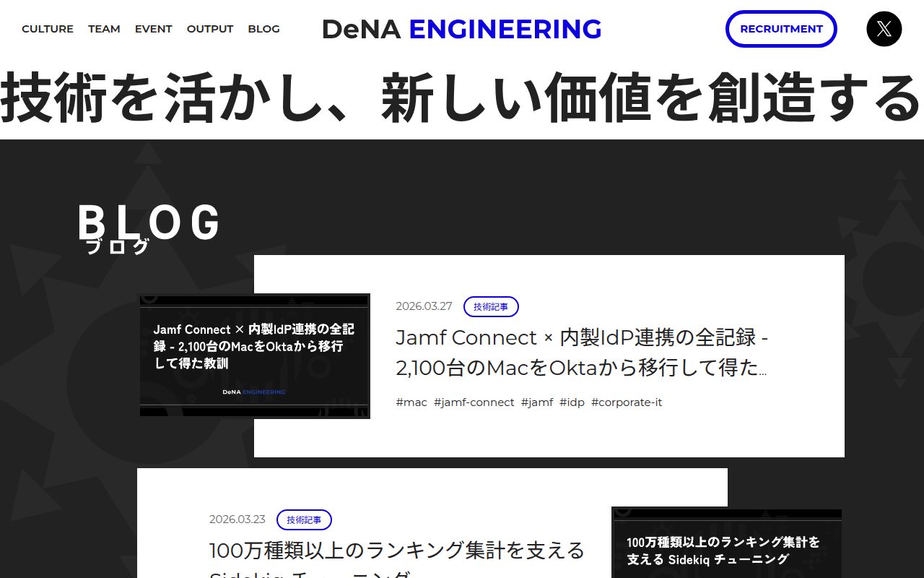This screenshot has height=578, width=924.
Task: Click the 2026.03.27 date text
Action: tap(424, 306)
